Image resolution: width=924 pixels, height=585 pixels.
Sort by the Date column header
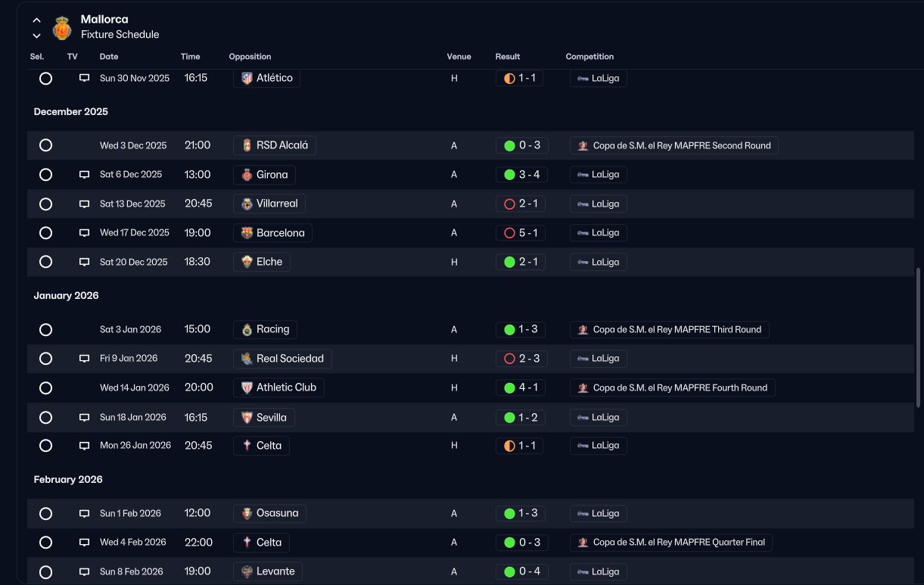click(109, 57)
